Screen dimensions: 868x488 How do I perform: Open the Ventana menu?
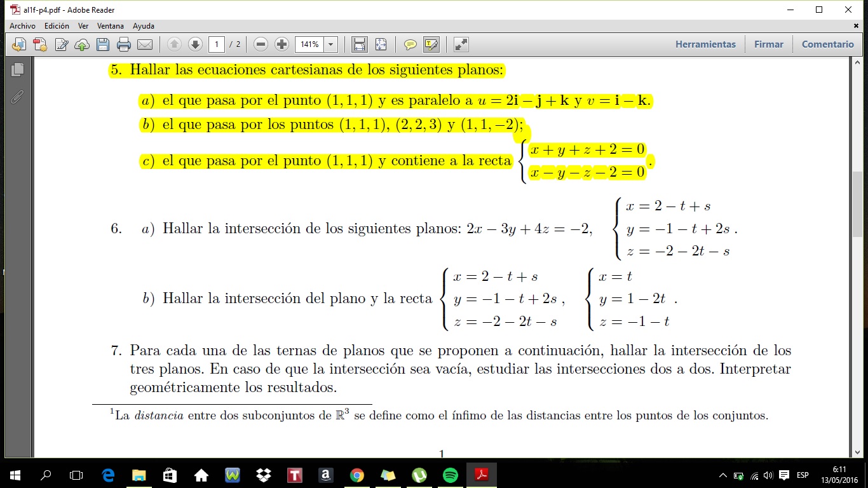pyautogui.click(x=111, y=26)
